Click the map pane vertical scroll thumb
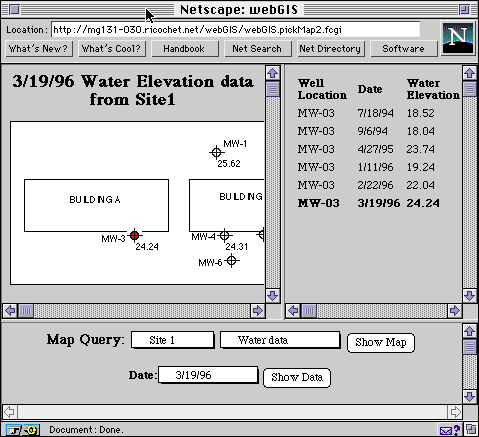 pyautogui.click(x=273, y=89)
